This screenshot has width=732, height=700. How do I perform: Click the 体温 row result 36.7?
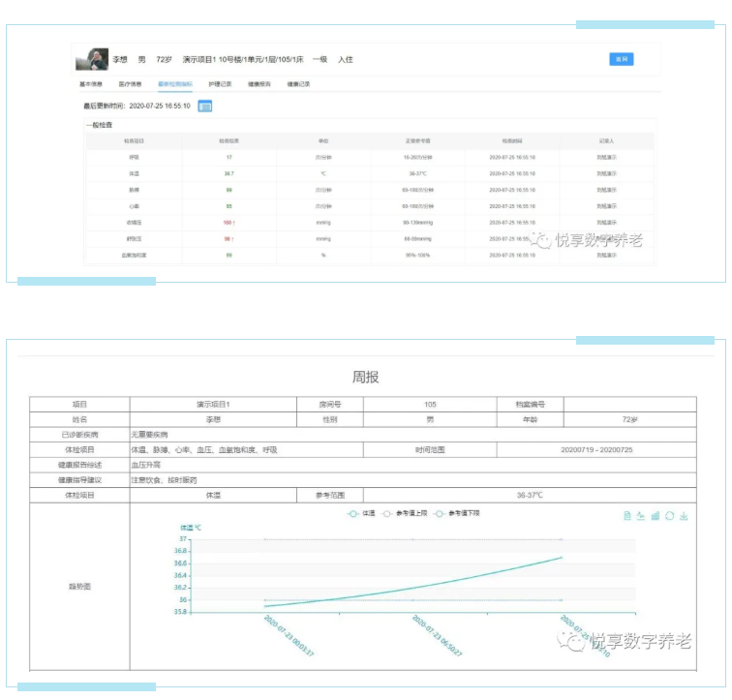tap(229, 173)
